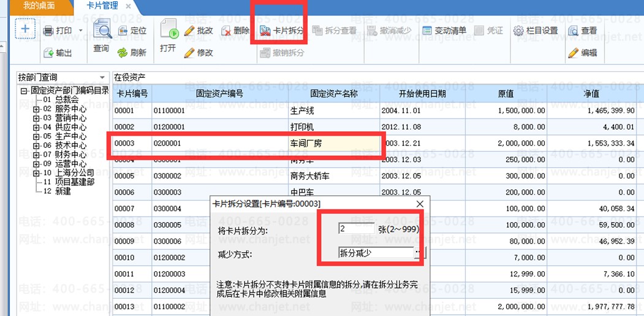
Task: Click the plus add-card icon
Action: (x=25, y=29)
